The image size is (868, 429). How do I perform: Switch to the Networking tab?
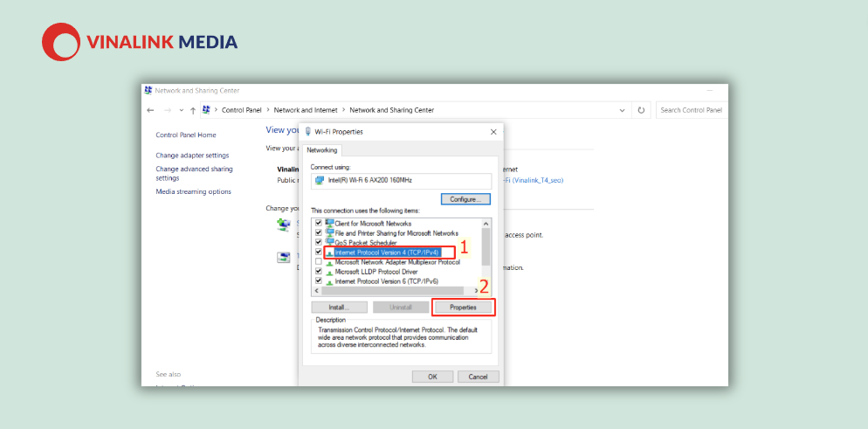coord(322,150)
